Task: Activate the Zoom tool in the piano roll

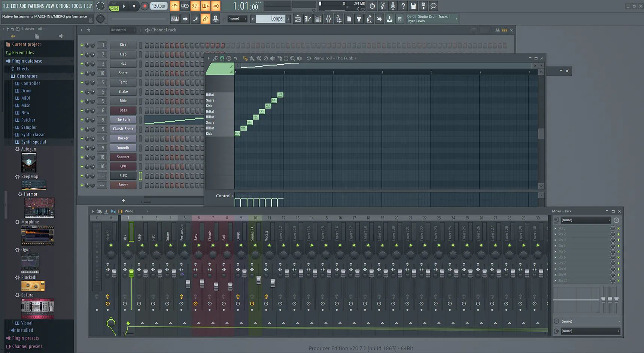Action: (293, 59)
